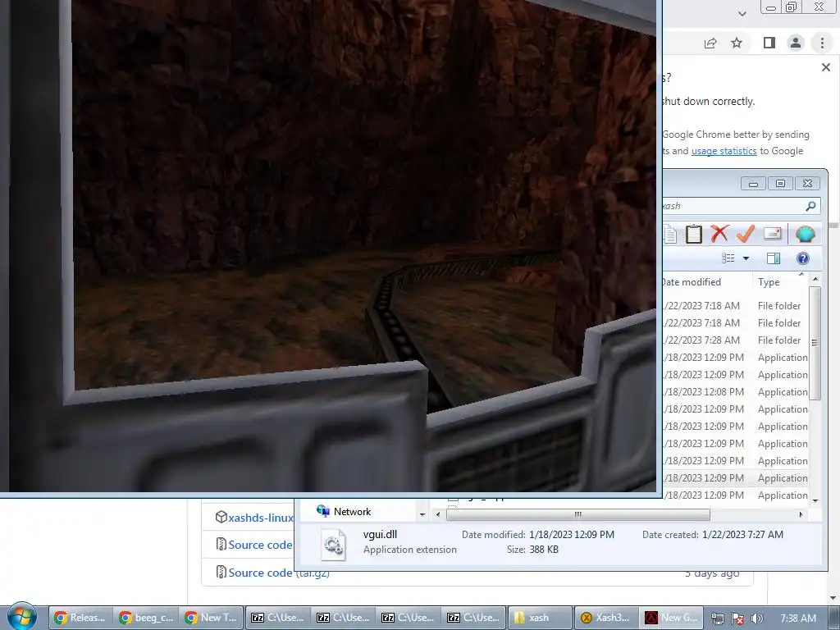Open the Chrome profile avatar
840x630 pixels.
coord(796,43)
